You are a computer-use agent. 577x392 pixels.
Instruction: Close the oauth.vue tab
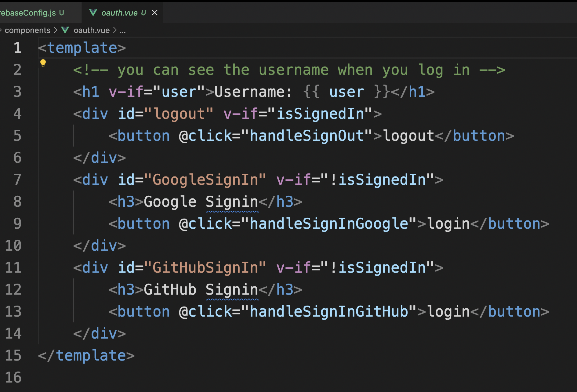click(x=155, y=13)
